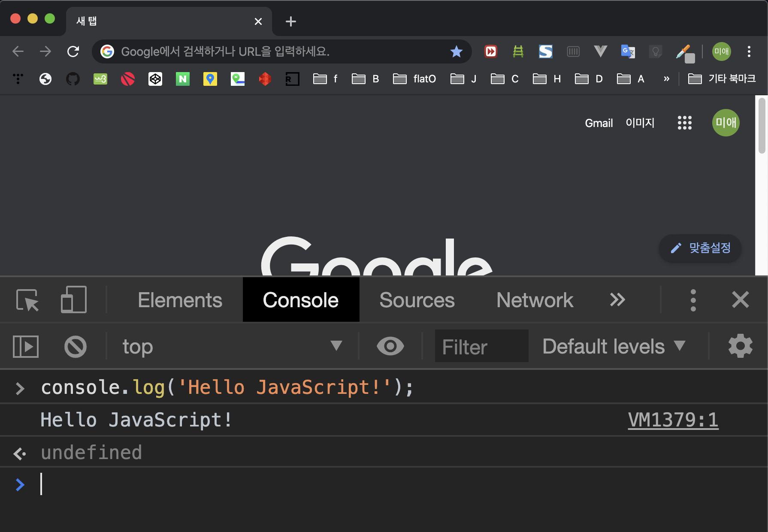Toggle the device toolbar icon

point(74,299)
